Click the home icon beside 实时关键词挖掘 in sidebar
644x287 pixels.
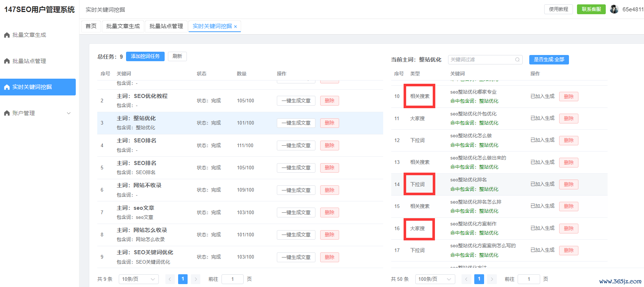coord(7,87)
